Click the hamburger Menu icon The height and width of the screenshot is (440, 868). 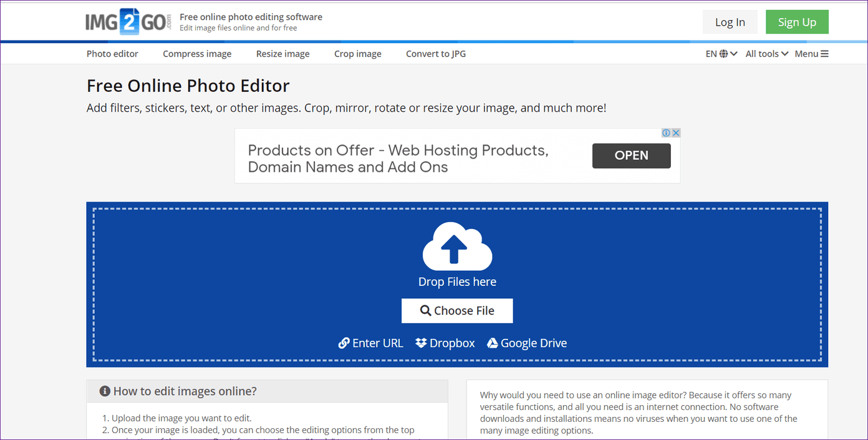pyautogui.click(x=824, y=54)
